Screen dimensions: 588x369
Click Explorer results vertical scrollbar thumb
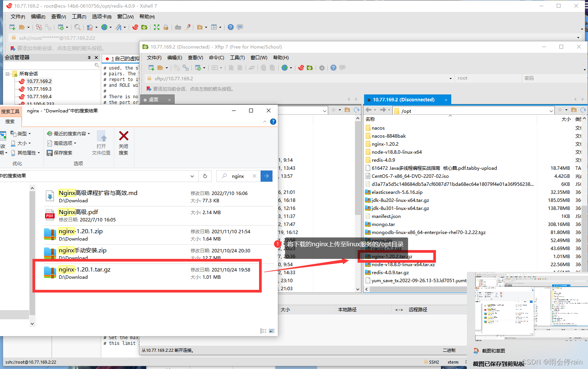tap(32, 253)
